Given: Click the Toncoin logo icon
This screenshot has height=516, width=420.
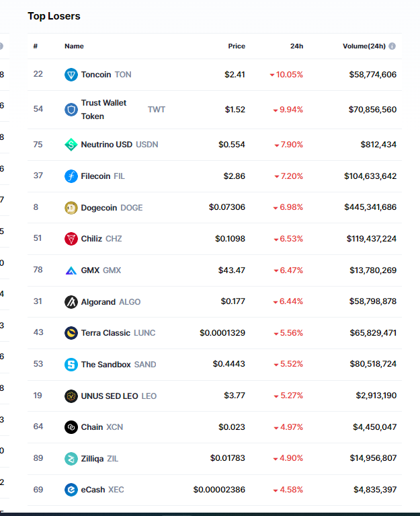Looking at the screenshot, I should tap(71, 75).
